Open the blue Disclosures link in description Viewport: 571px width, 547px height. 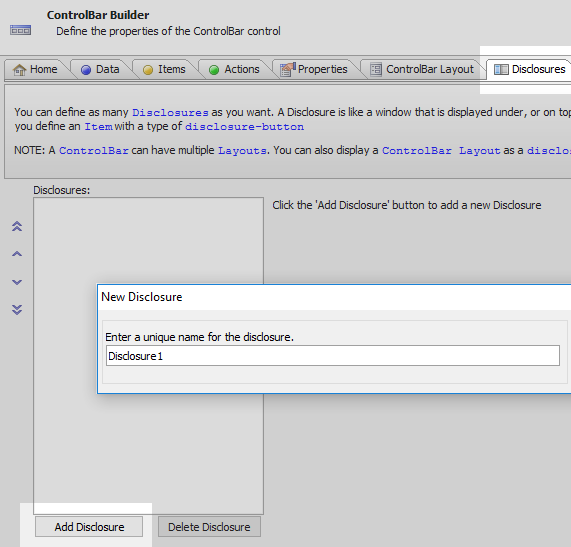click(170, 113)
